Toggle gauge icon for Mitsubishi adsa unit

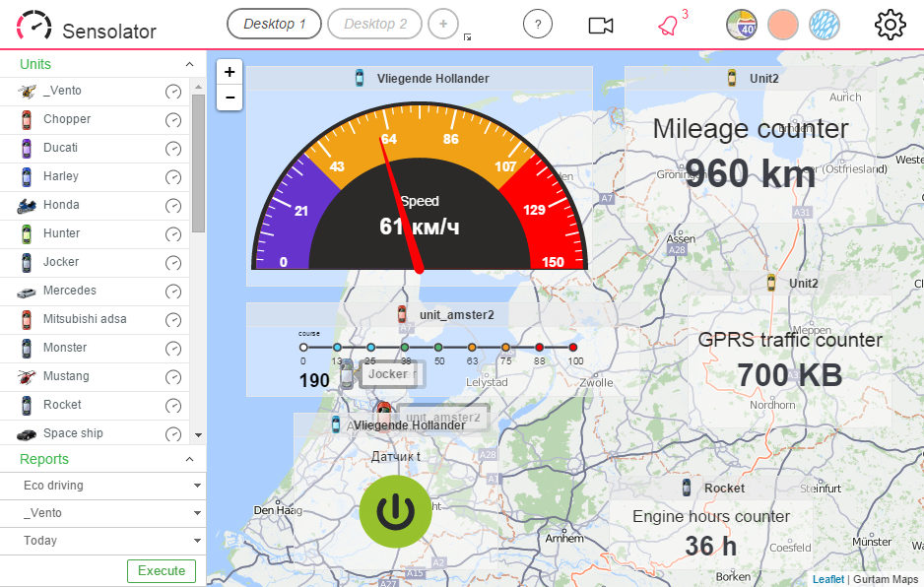pos(173,320)
